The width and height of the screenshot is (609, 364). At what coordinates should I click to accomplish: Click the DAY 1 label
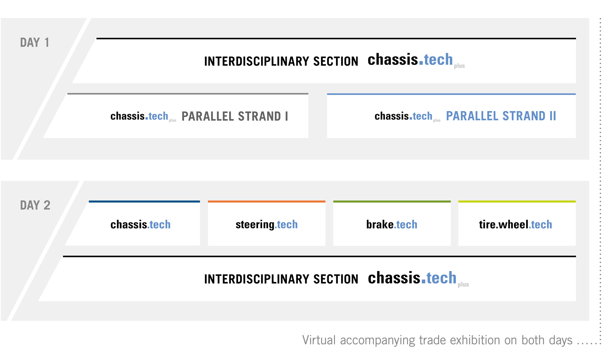[x=35, y=43]
